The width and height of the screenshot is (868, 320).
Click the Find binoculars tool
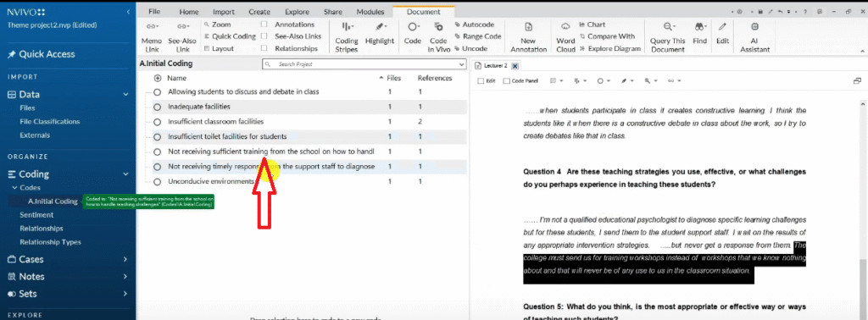coord(699,33)
